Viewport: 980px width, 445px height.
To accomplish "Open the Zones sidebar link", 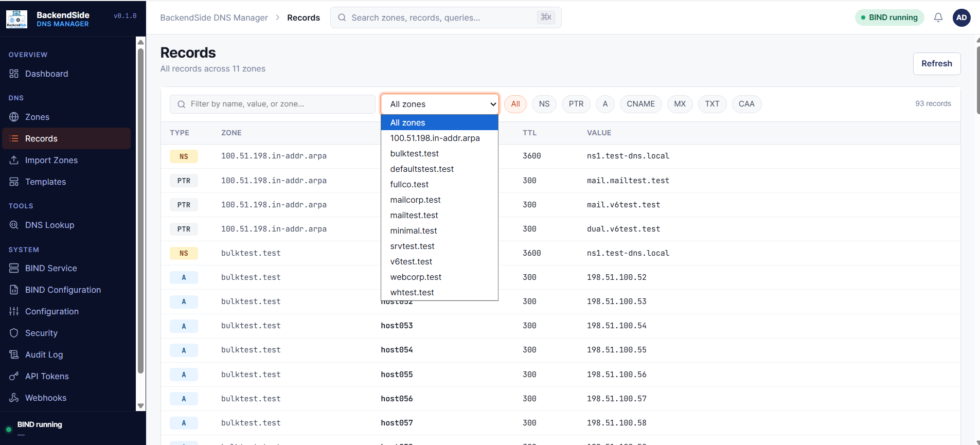I will [x=66, y=117].
